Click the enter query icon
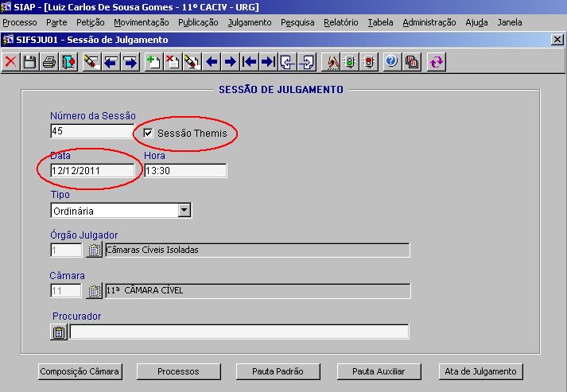The height and width of the screenshot is (392, 567). click(332, 62)
